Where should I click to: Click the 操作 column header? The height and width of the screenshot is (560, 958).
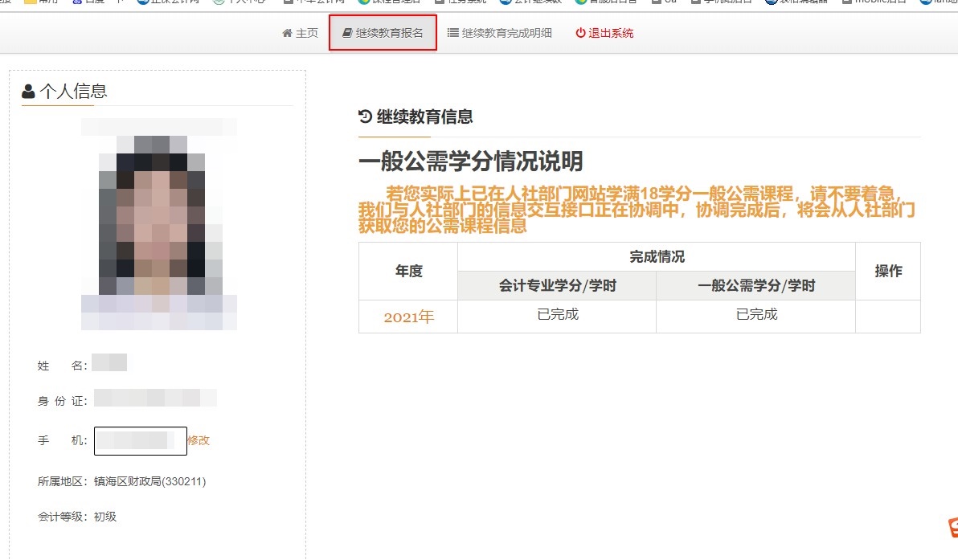[x=888, y=272]
